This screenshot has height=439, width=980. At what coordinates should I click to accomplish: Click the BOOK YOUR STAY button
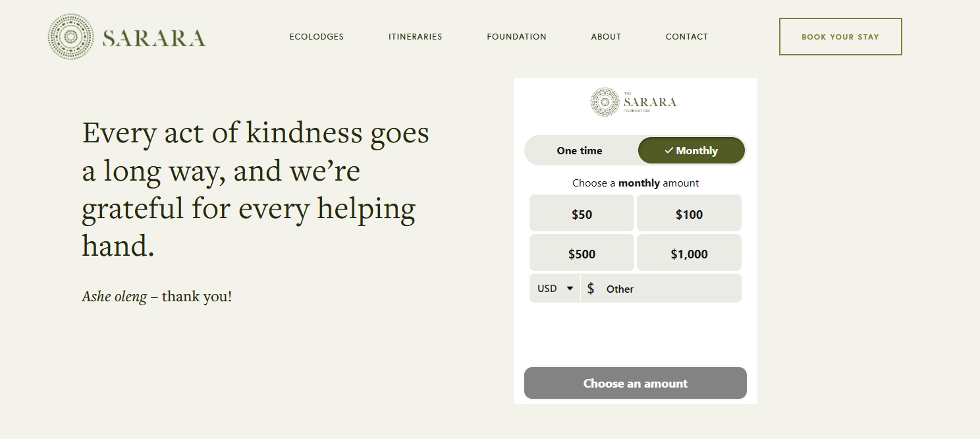[840, 36]
